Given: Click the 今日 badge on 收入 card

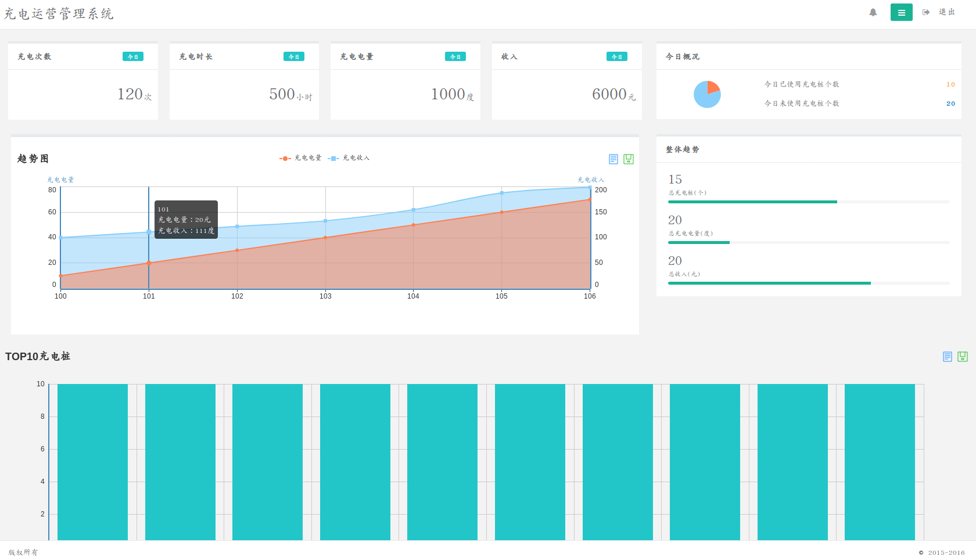Looking at the screenshot, I should [617, 56].
